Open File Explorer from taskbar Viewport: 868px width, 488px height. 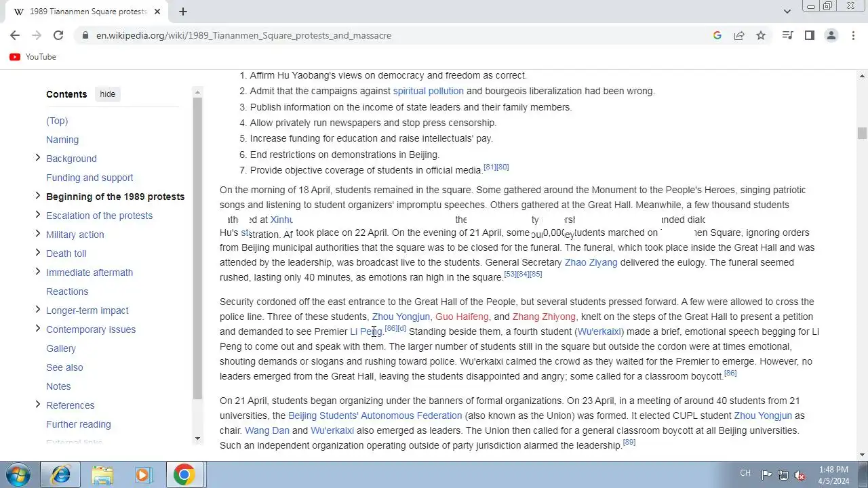point(102,474)
